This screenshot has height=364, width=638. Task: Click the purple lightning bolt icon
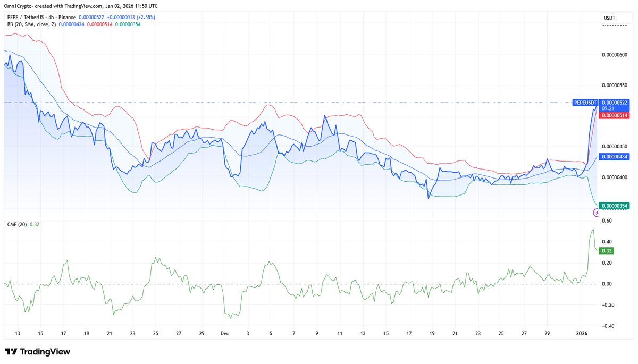[x=597, y=213]
